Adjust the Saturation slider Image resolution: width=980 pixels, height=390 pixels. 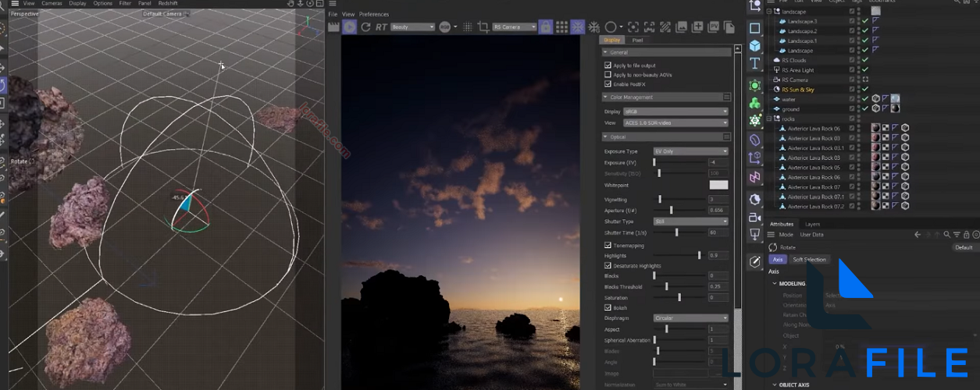tap(679, 297)
